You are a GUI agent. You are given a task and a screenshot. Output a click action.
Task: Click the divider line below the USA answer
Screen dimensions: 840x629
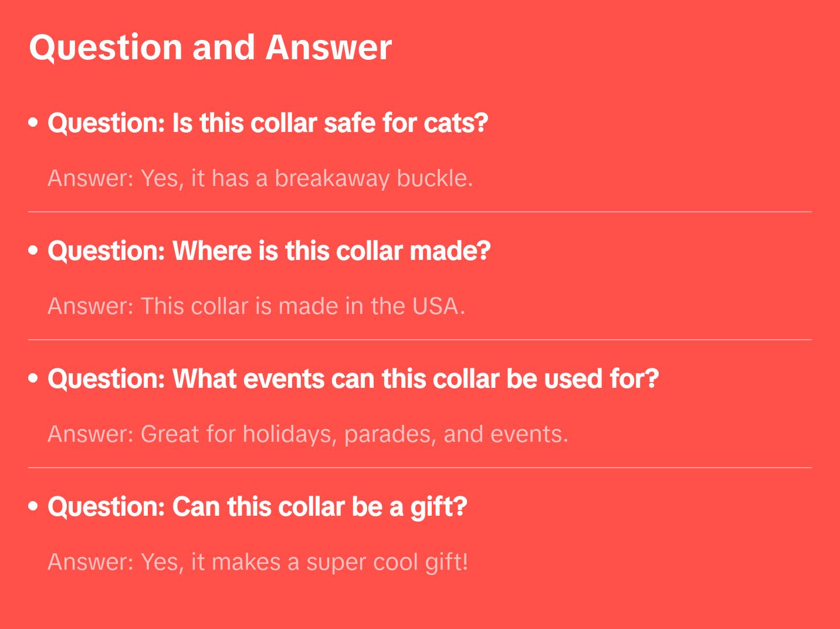(x=420, y=340)
